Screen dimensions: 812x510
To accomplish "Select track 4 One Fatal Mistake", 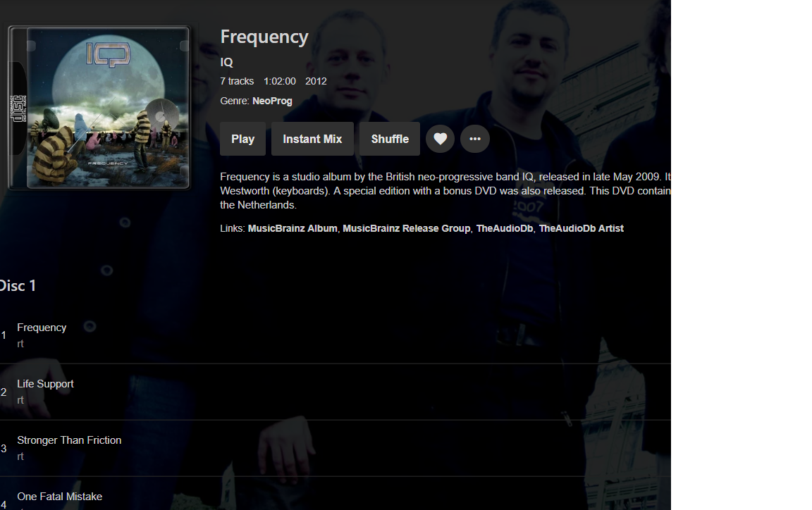I will 335,496.
